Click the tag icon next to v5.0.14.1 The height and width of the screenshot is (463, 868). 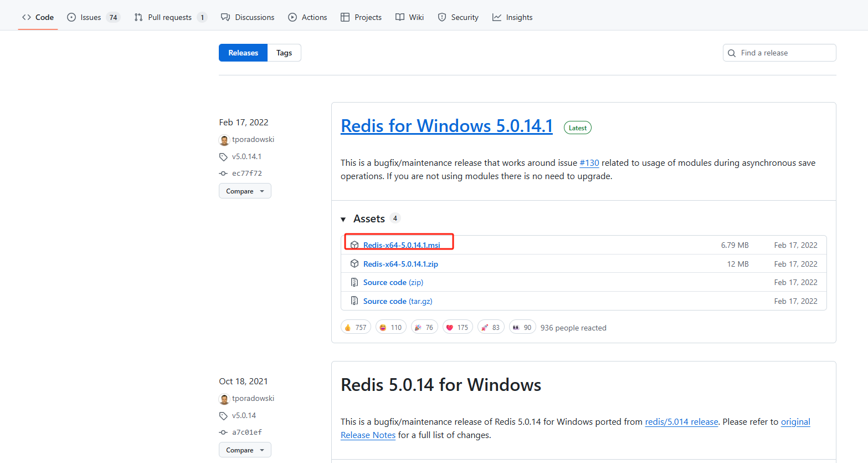[x=223, y=157]
